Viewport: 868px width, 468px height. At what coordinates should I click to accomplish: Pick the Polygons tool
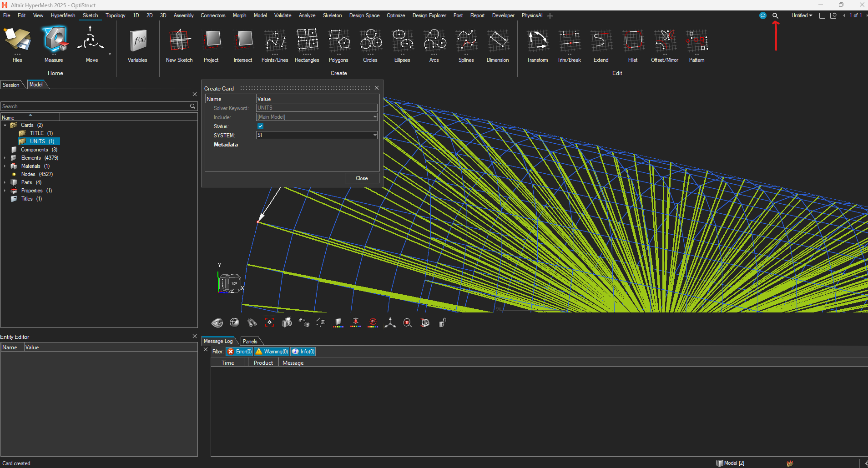coord(338,45)
